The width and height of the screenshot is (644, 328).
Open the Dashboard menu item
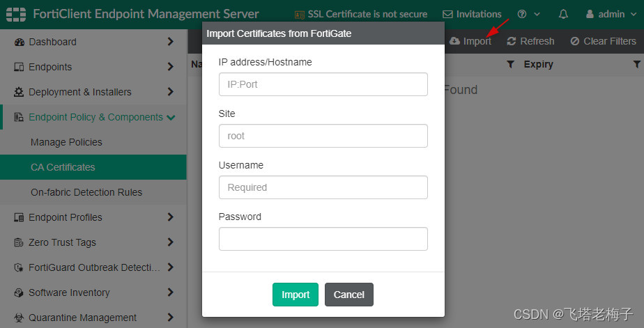pos(93,42)
